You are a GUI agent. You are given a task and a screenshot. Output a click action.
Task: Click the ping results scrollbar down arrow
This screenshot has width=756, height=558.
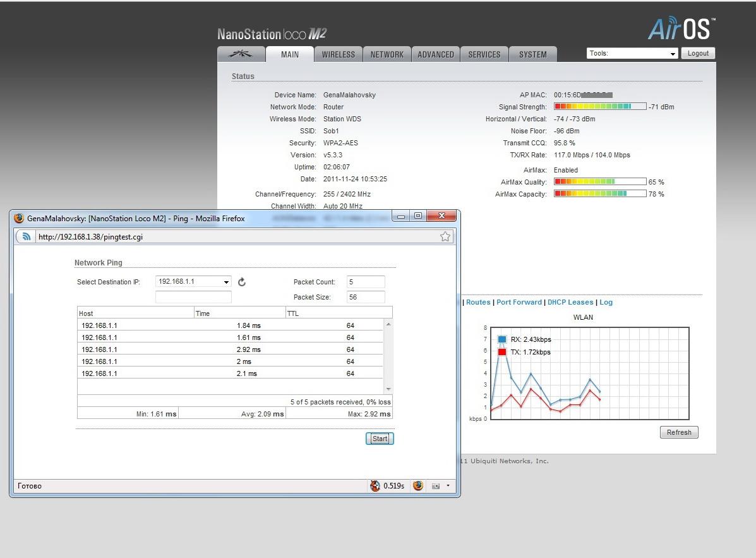388,389
